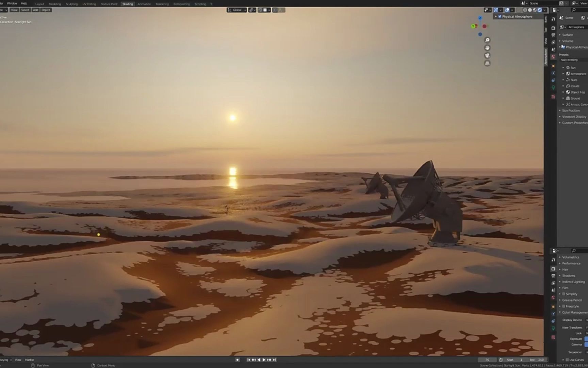Toggle X-ray mode button
Image resolution: width=588 pixels, height=368 pixels.
coord(519,10)
